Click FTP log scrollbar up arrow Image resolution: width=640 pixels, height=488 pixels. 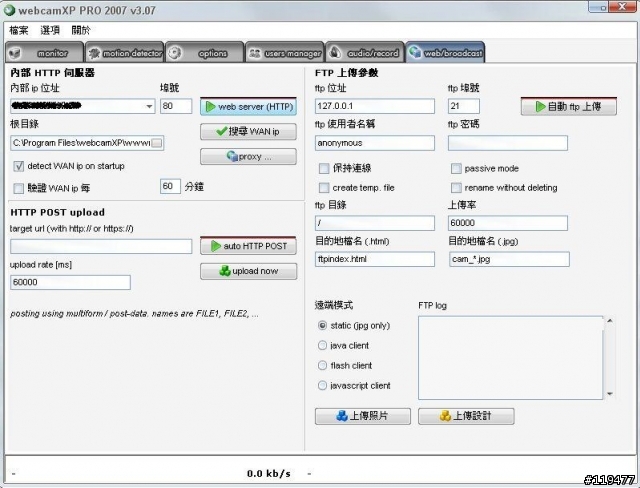pos(609,321)
